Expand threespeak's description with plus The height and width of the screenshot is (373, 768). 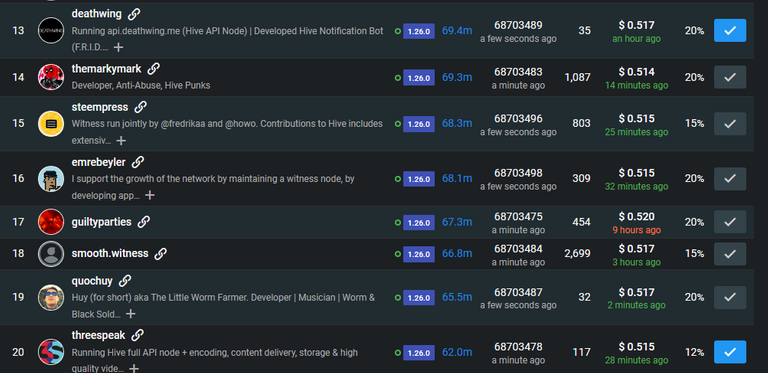point(134,368)
